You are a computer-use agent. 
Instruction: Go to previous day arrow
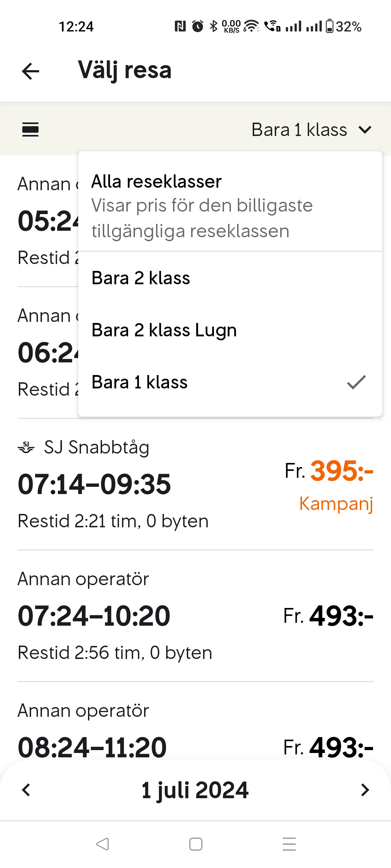coord(26,790)
